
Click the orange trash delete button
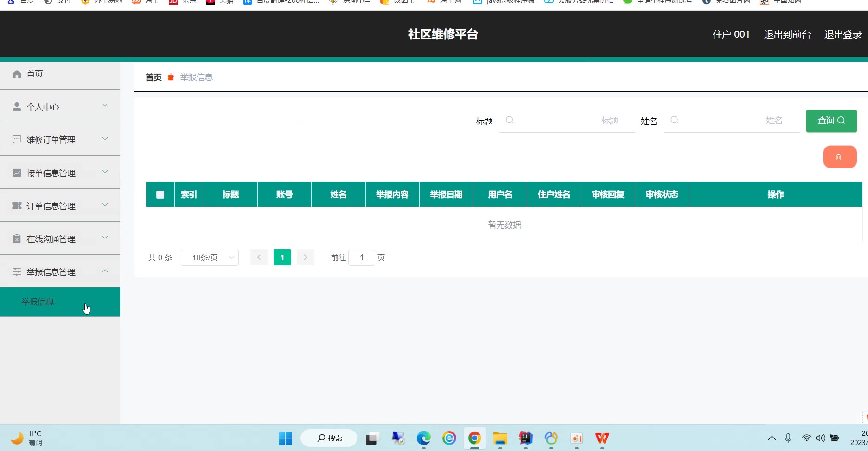click(x=840, y=157)
